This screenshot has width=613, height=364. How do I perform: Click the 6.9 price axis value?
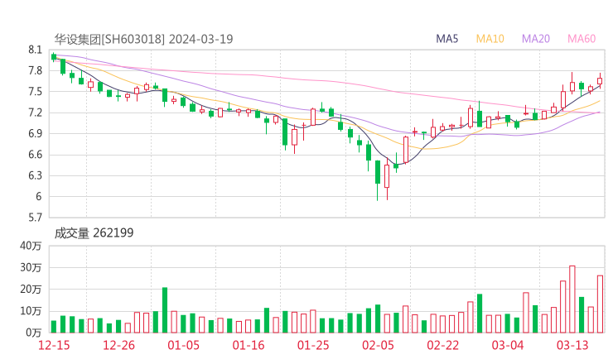click(35, 134)
